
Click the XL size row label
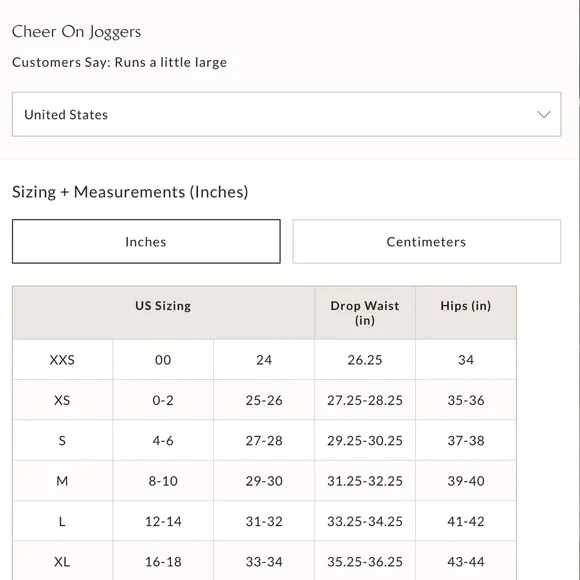tap(62, 562)
